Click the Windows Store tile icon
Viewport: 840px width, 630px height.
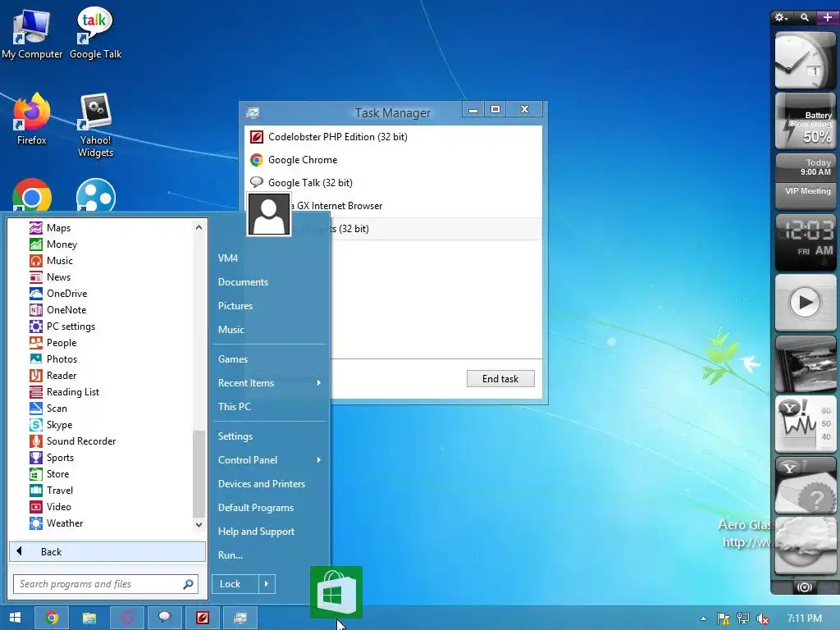[x=336, y=592]
